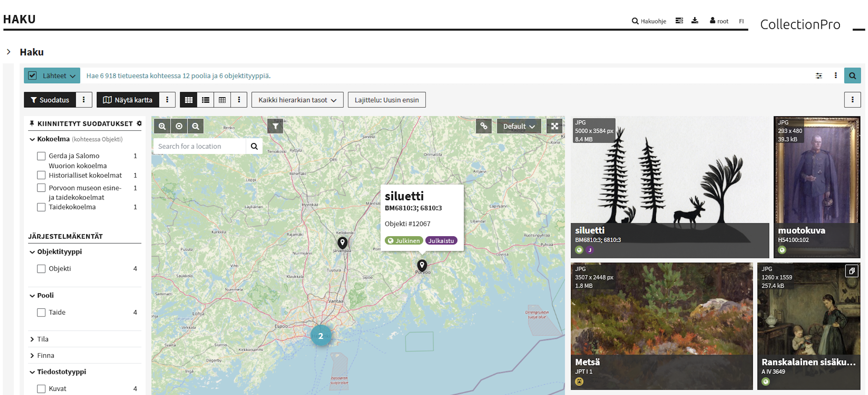868x395 pixels.
Task: Center map with target icon
Action: (179, 126)
